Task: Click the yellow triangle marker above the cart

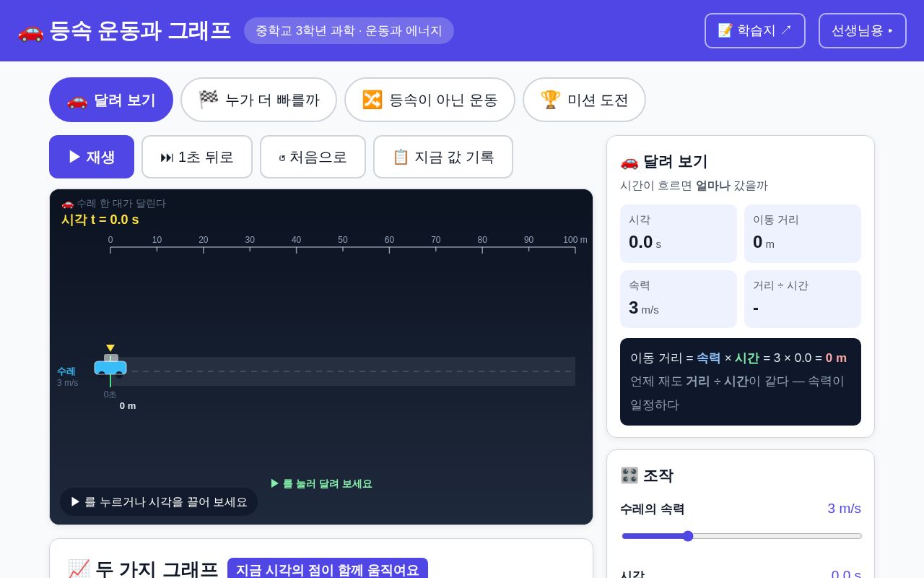Action: pyautogui.click(x=110, y=348)
